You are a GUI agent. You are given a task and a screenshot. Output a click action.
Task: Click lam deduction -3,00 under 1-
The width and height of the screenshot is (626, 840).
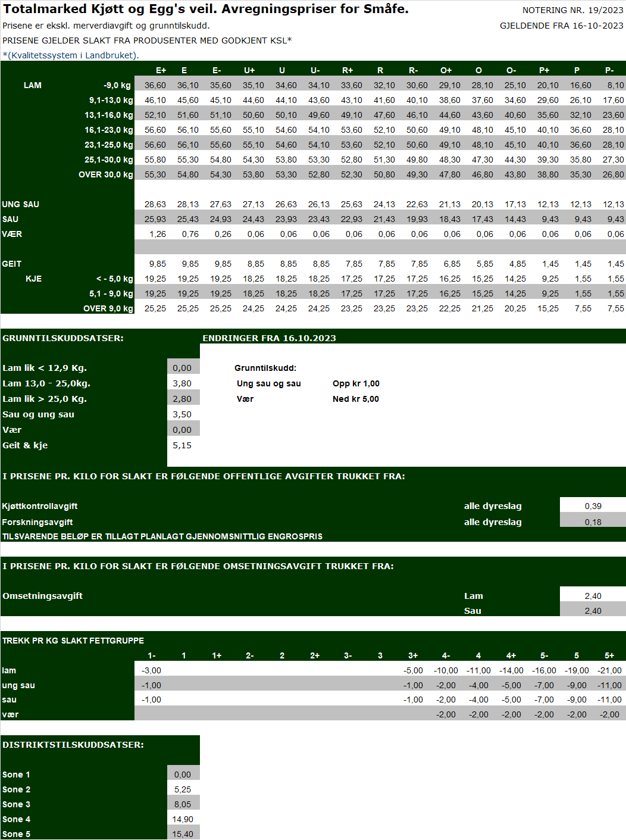coord(152,670)
